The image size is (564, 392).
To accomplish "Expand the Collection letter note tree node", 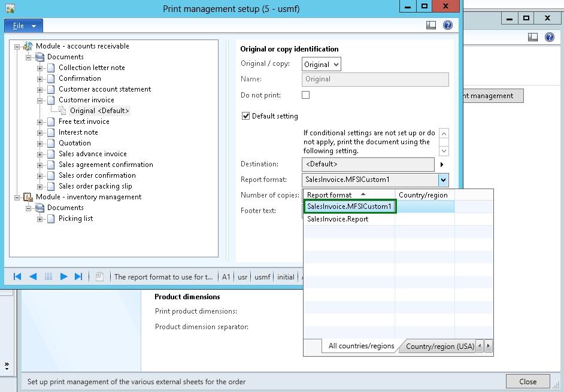I will click(x=41, y=67).
